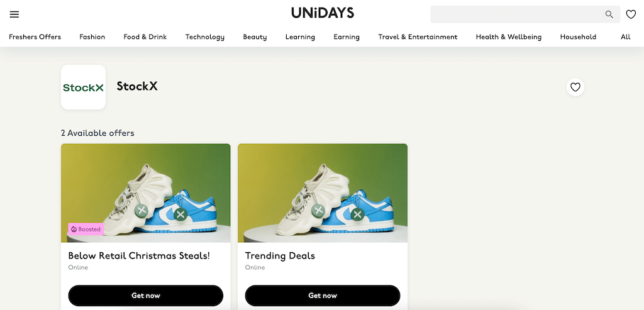644x310 pixels.
Task: Click the StockX logo tile
Action: [x=84, y=87]
